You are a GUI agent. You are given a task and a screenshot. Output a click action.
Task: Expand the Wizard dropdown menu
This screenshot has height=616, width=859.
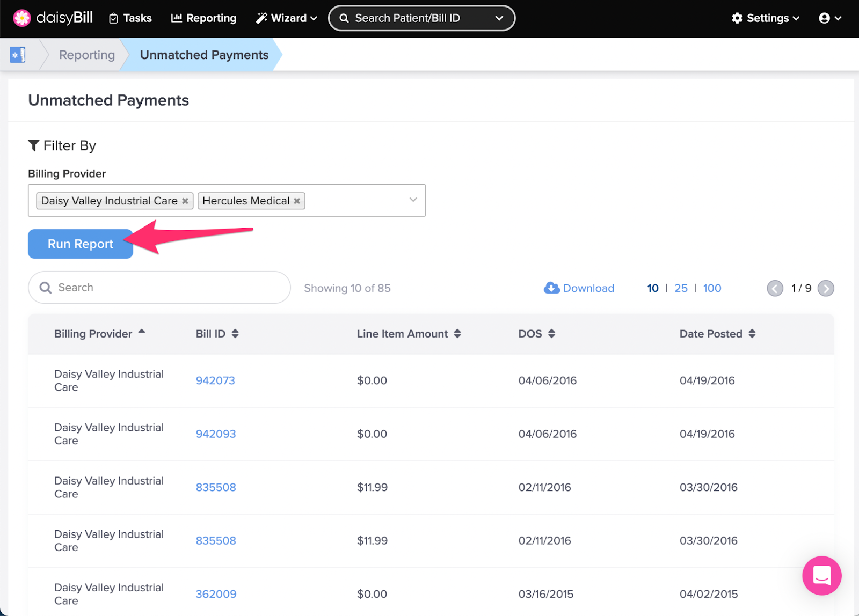(286, 18)
